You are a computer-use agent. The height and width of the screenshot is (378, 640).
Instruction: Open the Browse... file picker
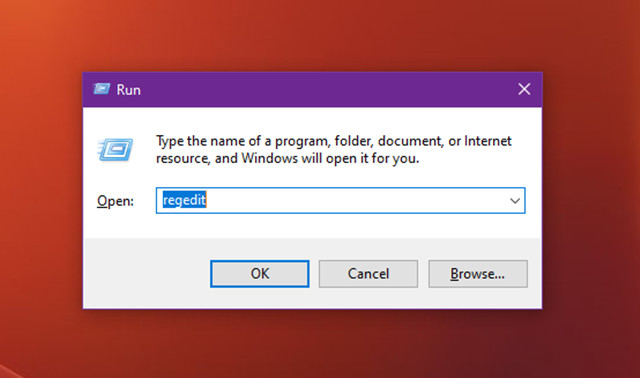(x=478, y=273)
